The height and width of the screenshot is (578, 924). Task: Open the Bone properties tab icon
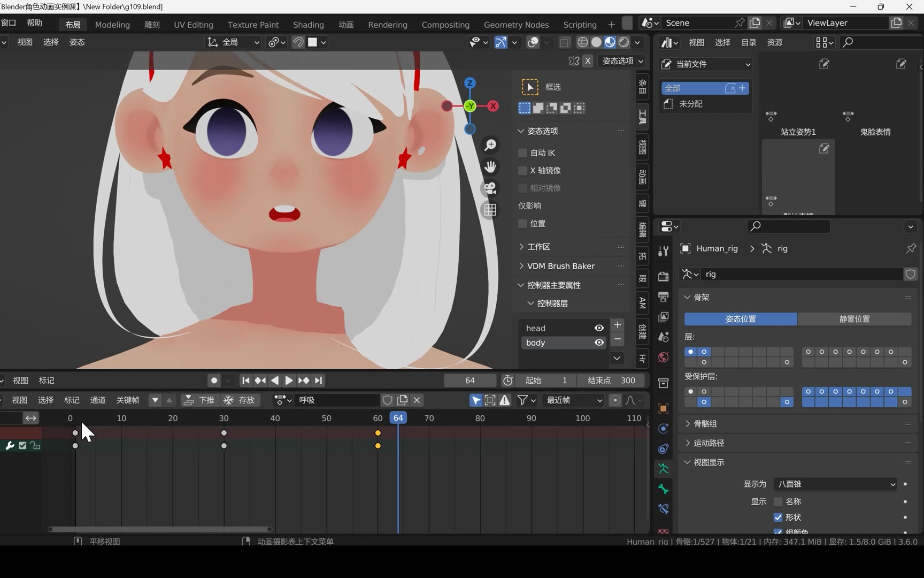point(663,489)
